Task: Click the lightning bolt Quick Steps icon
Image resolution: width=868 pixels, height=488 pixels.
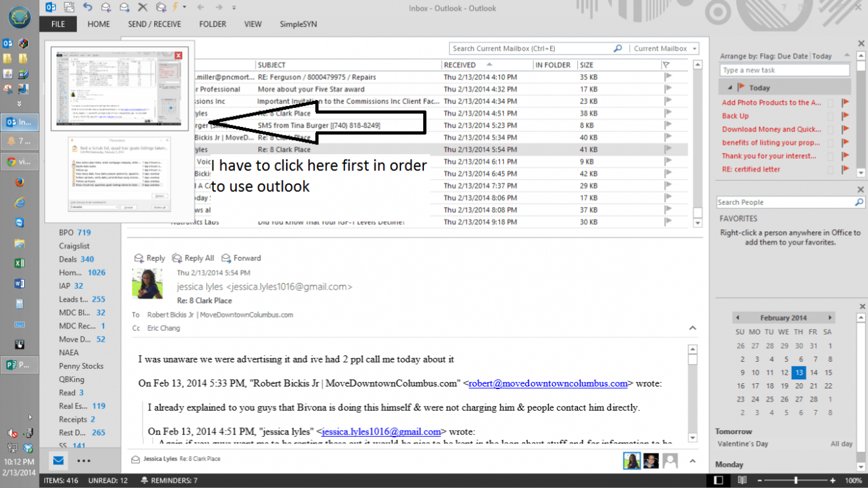Action: (x=175, y=7)
